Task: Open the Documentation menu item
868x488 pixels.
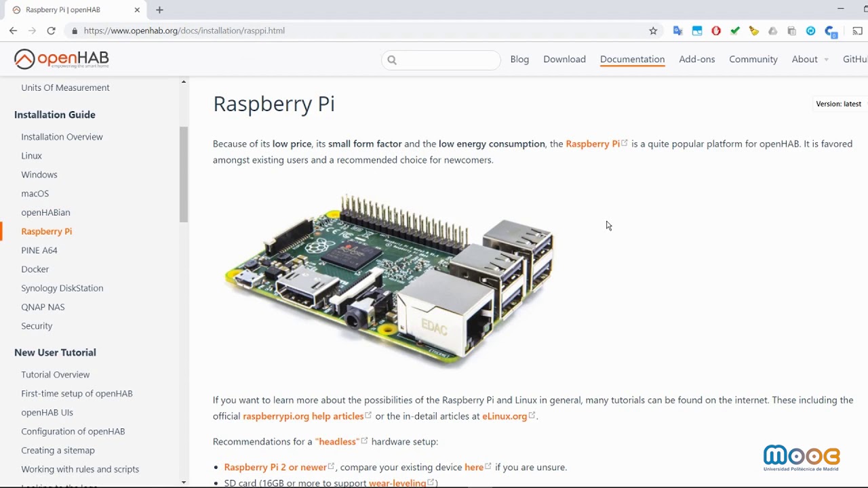Action: click(x=632, y=59)
